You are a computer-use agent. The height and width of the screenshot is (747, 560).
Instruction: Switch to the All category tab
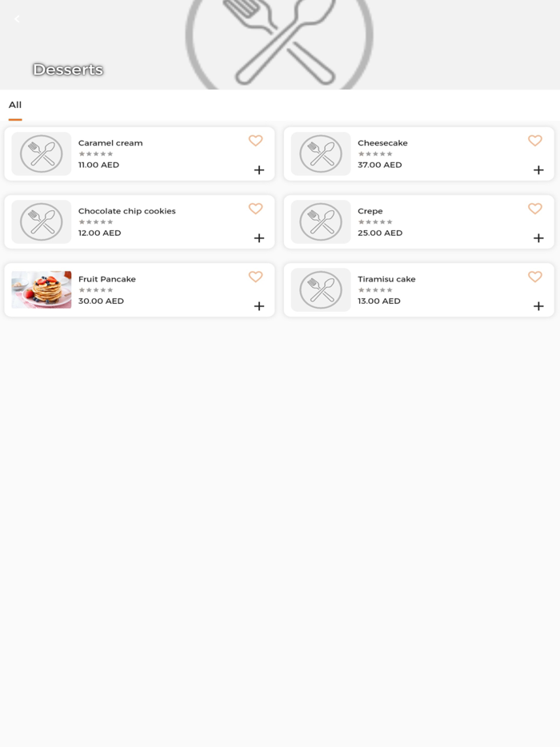(x=14, y=105)
